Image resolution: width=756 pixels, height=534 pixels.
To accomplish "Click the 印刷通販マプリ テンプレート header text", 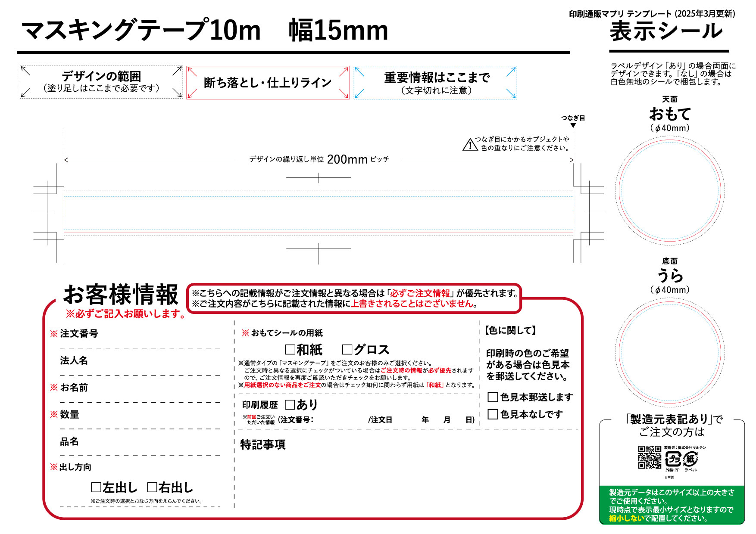I will point(652,14).
